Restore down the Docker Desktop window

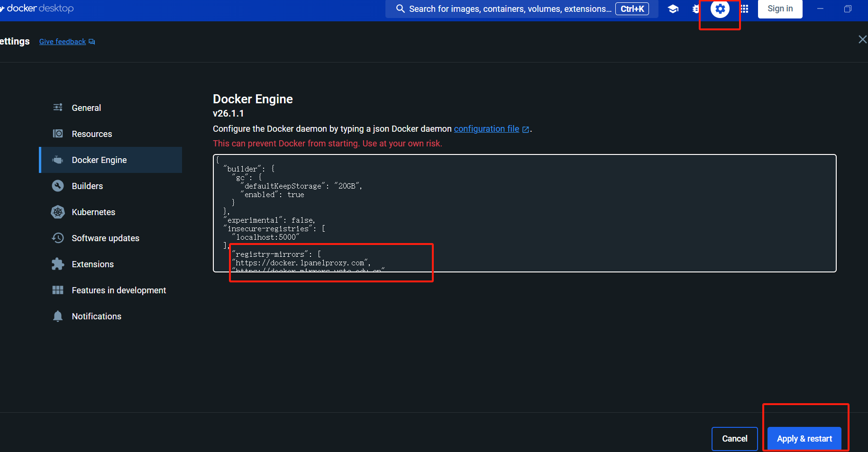click(x=848, y=9)
